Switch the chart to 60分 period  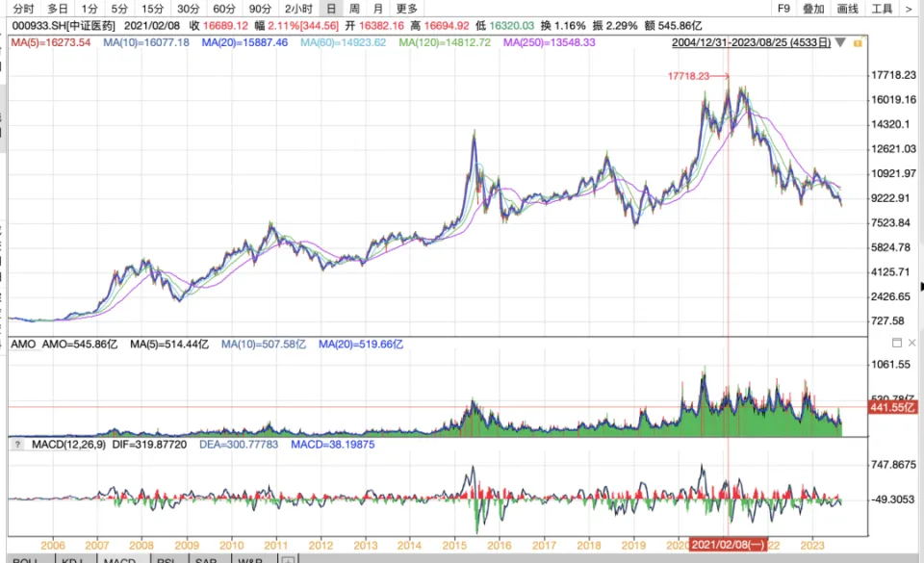click(x=223, y=9)
